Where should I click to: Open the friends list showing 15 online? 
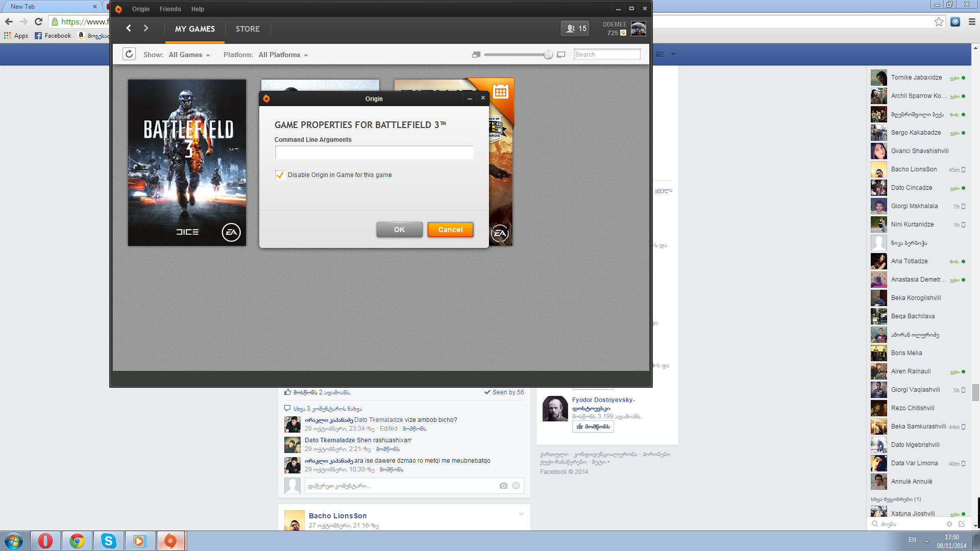pos(575,29)
